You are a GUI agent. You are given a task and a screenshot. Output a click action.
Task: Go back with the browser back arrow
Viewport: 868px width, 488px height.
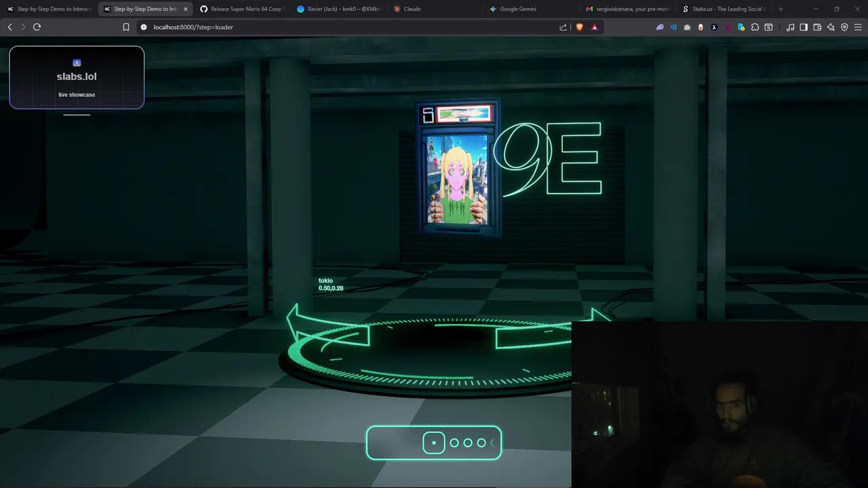click(x=9, y=27)
